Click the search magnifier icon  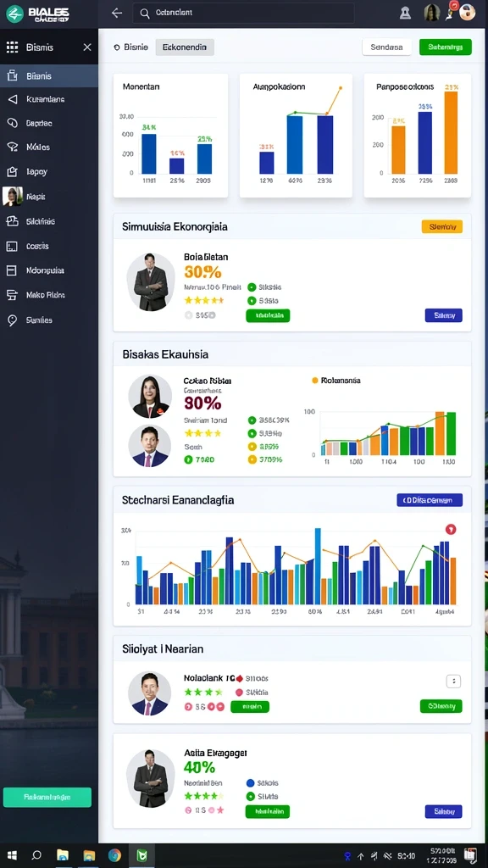coord(145,14)
